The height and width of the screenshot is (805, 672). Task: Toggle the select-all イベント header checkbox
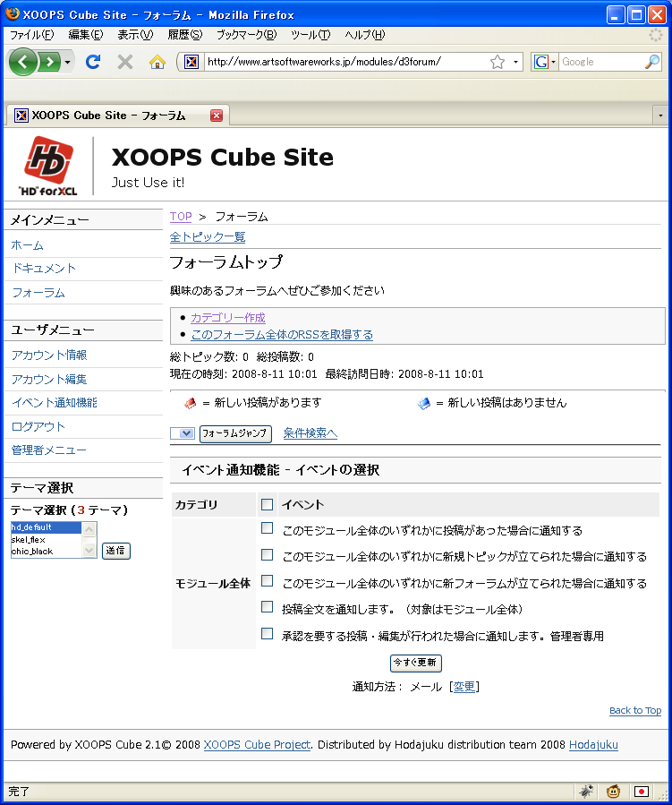267,505
